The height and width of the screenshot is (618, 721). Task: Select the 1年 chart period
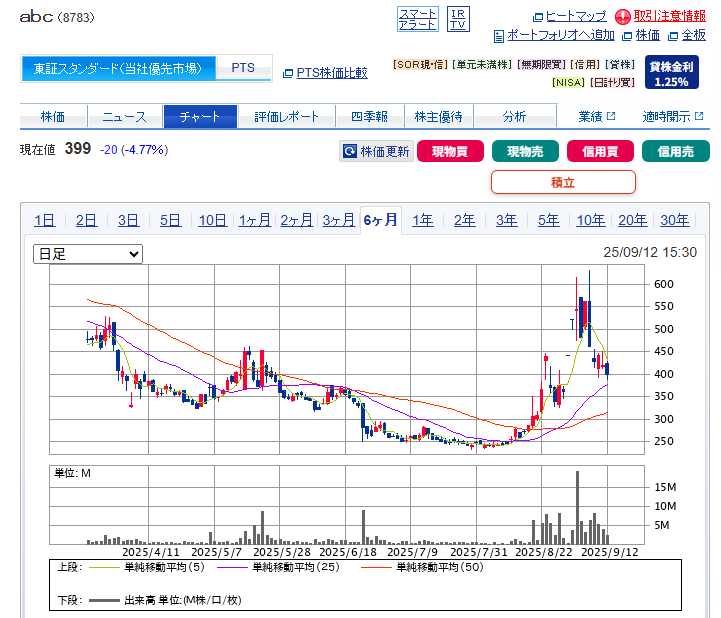coord(423,220)
